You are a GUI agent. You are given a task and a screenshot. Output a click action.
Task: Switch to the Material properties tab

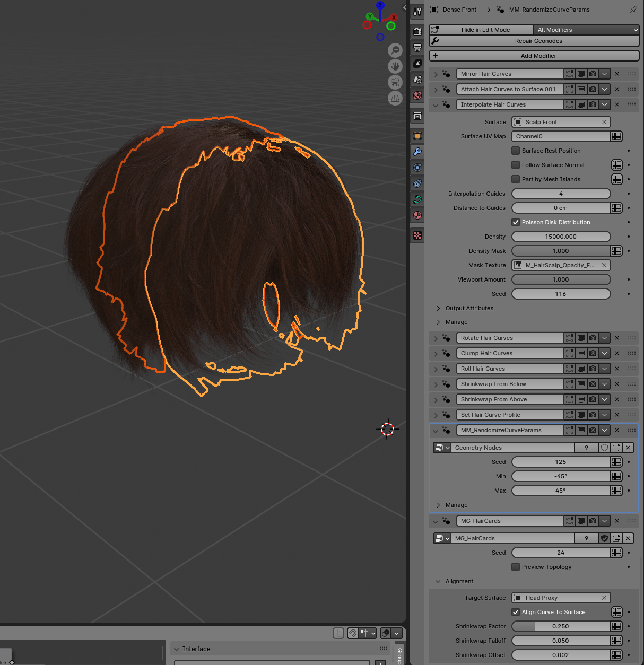417,215
